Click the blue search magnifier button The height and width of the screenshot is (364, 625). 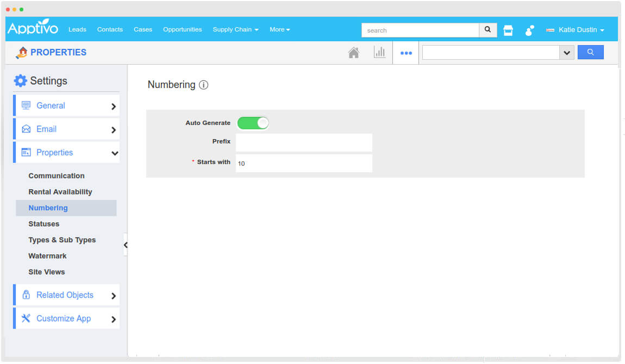point(590,53)
